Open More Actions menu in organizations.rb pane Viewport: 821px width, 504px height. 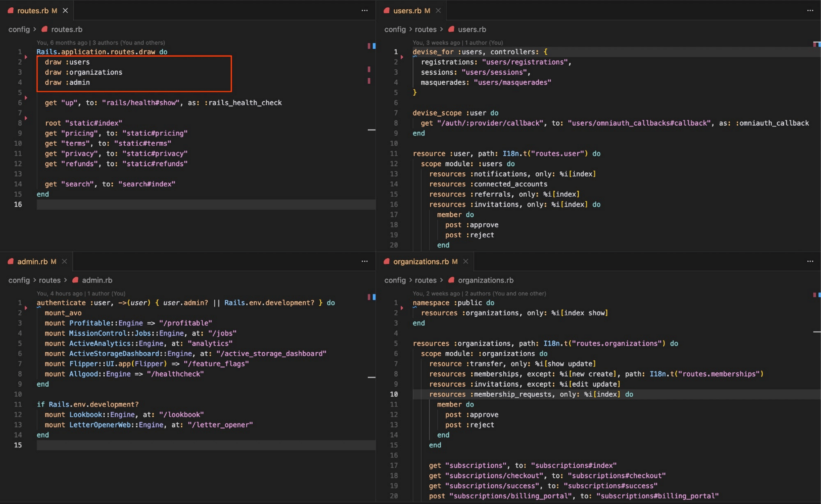pyautogui.click(x=810, y=262)
